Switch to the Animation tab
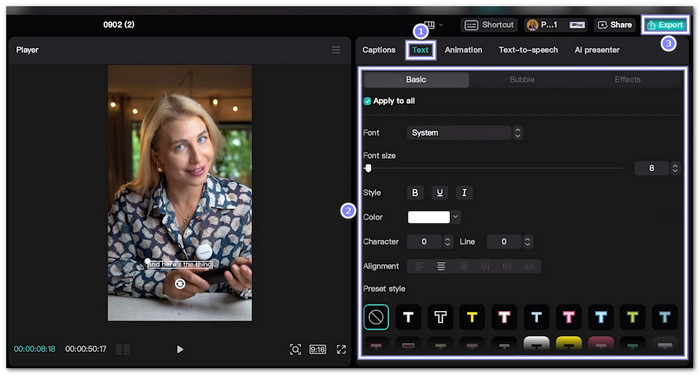Screen dimensions: 700x375 click(x=463, y=50)
